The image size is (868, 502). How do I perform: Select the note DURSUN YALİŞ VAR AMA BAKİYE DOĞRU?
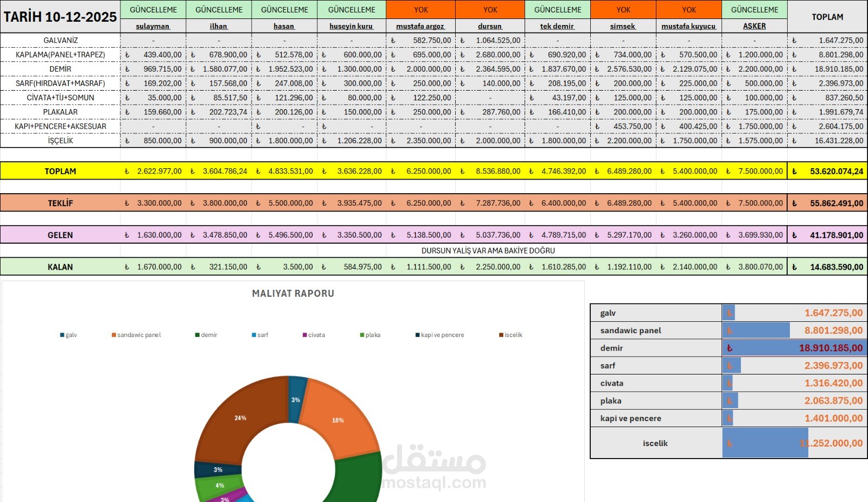point(488,251)
